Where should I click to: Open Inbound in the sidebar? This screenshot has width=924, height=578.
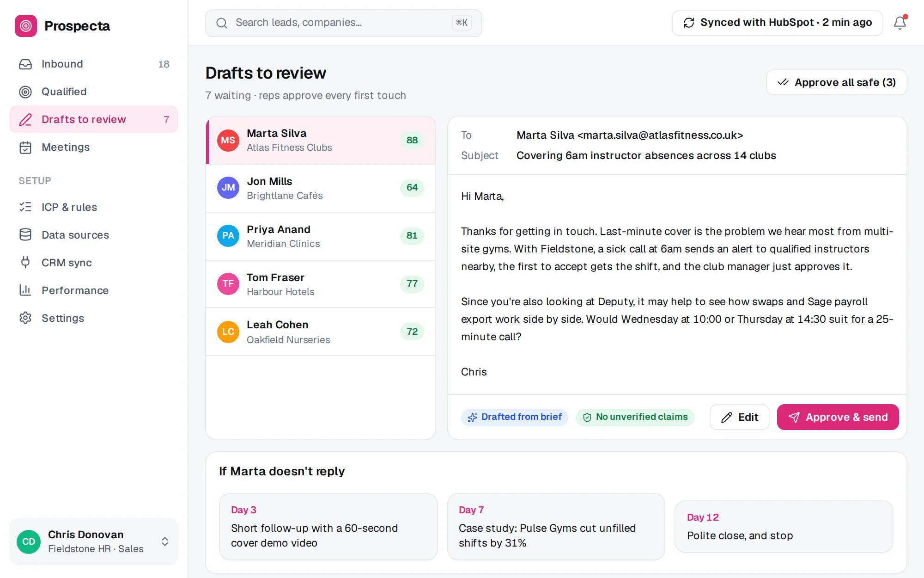click(94, 64)
